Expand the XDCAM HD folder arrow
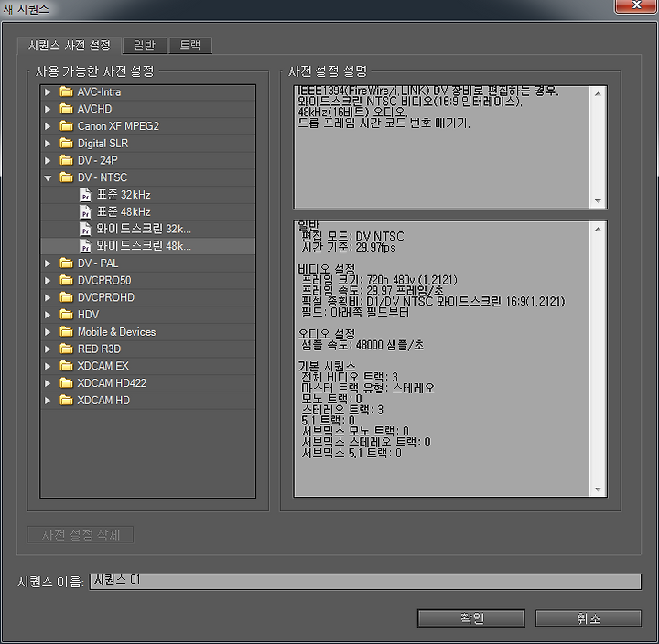Screen dimensions: 659x644 click(48, 401)
